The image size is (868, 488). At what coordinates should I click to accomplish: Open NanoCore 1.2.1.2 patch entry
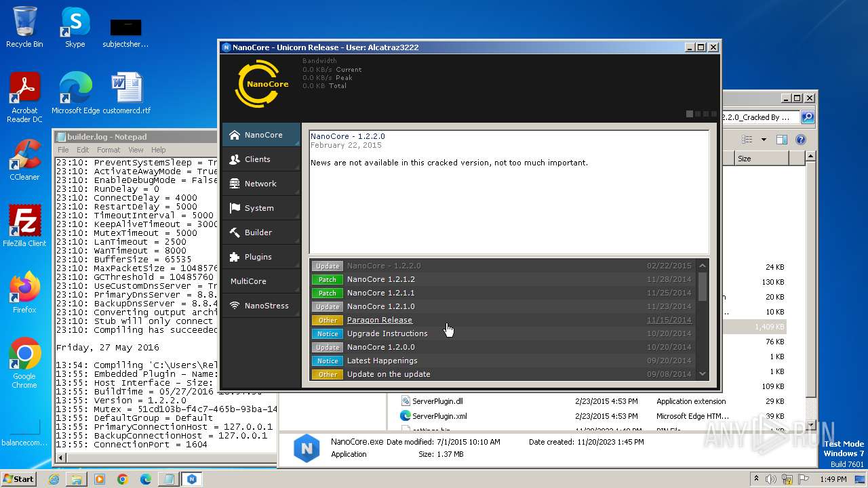coord(502,279)
